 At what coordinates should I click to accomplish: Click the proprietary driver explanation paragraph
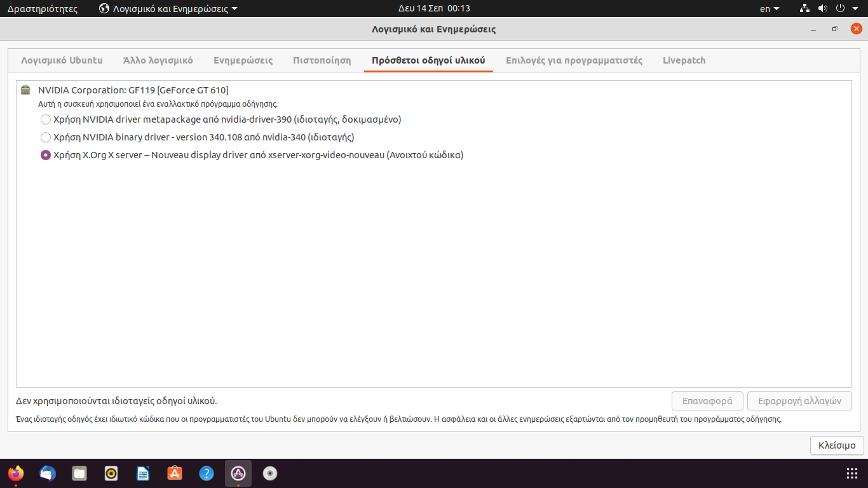click(398, 419)
